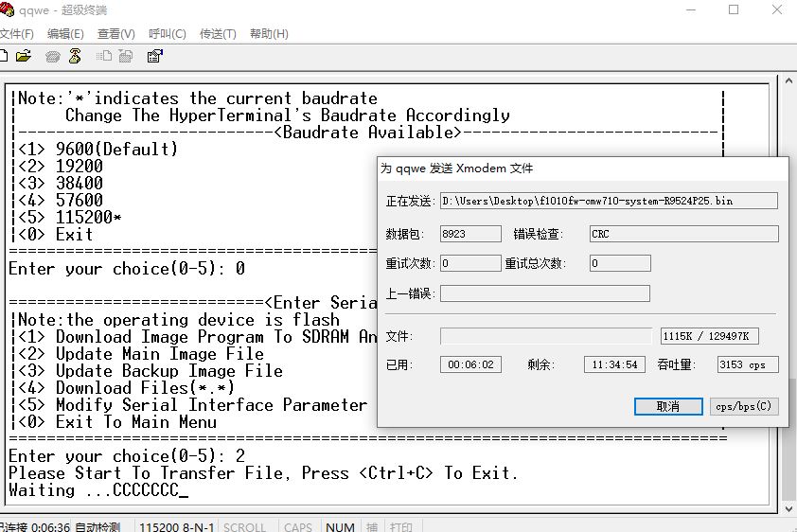The height and width of the screenshot is (532, 797).
Task: Click the connection time 0:06:36 in status bar
Action: tap(50, 527)
